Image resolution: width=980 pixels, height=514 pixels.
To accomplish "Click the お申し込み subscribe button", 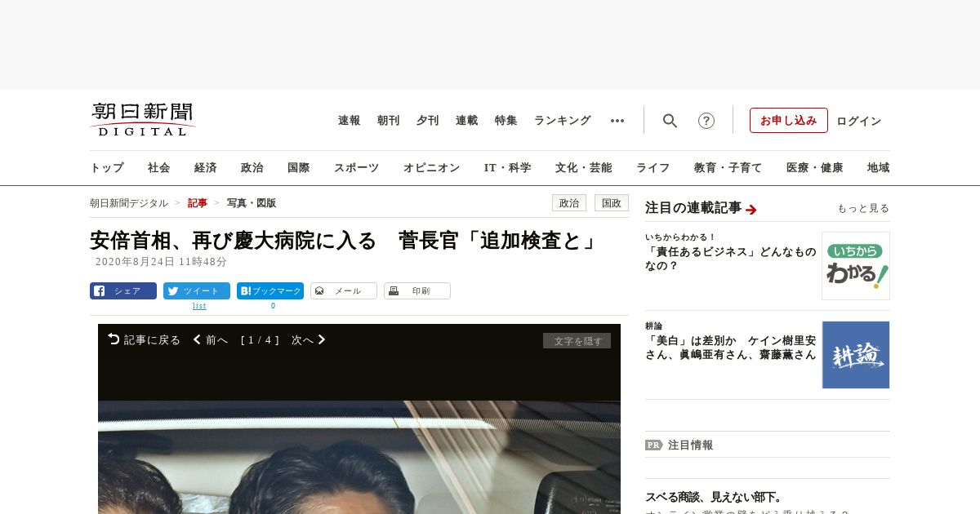I will tap(789, 120).
